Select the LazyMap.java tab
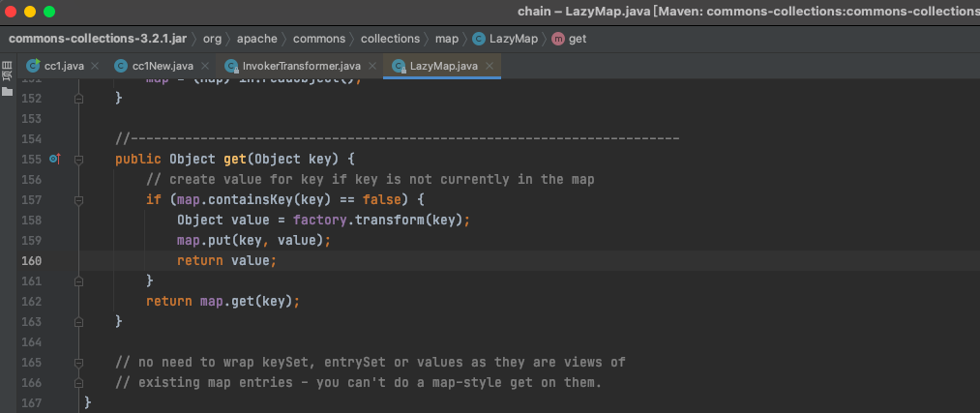This screenshot has width=980, height=413. [x=441, y=66]
